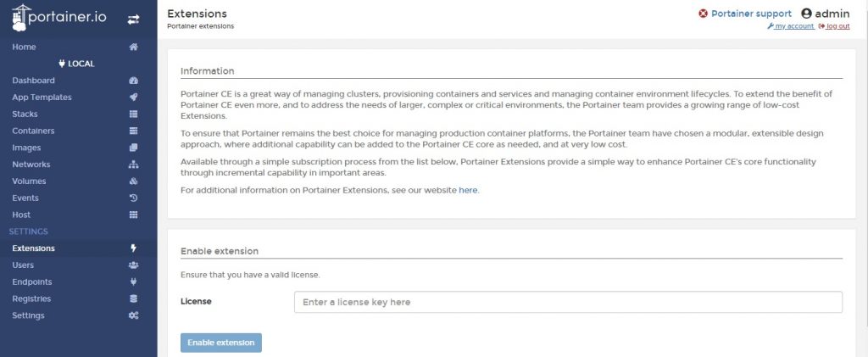Click the Volumes cubes icon
Viewport: 868px width, 357px height.
tap(133, 181)
